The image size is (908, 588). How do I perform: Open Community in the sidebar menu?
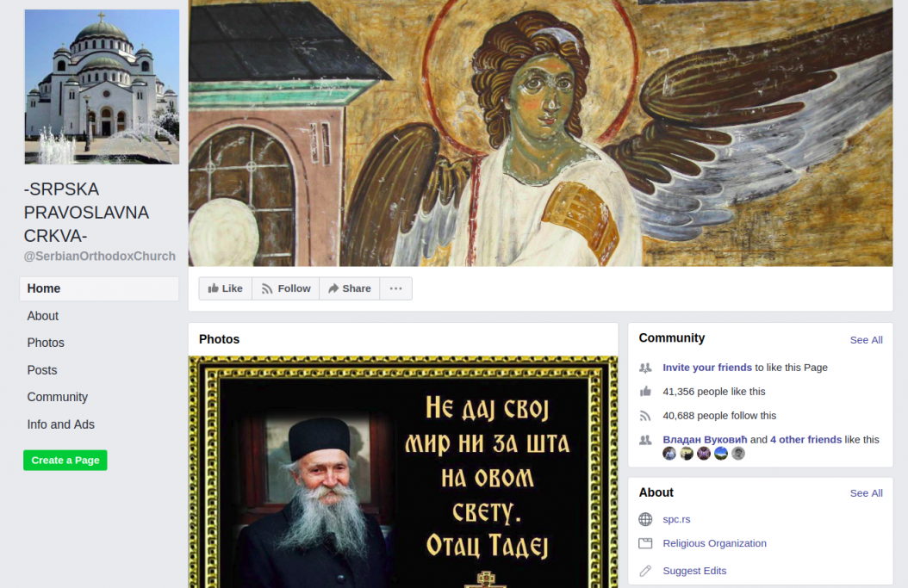[58, 397]
